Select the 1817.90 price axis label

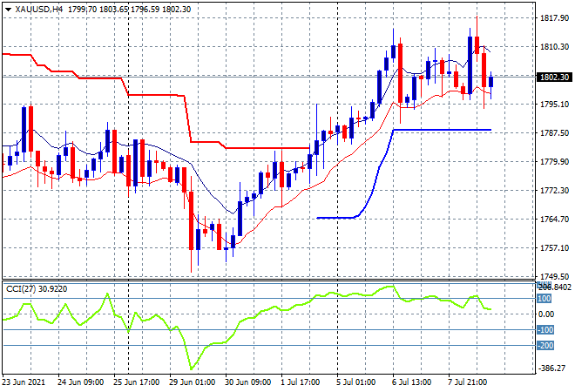click(554, 18)
